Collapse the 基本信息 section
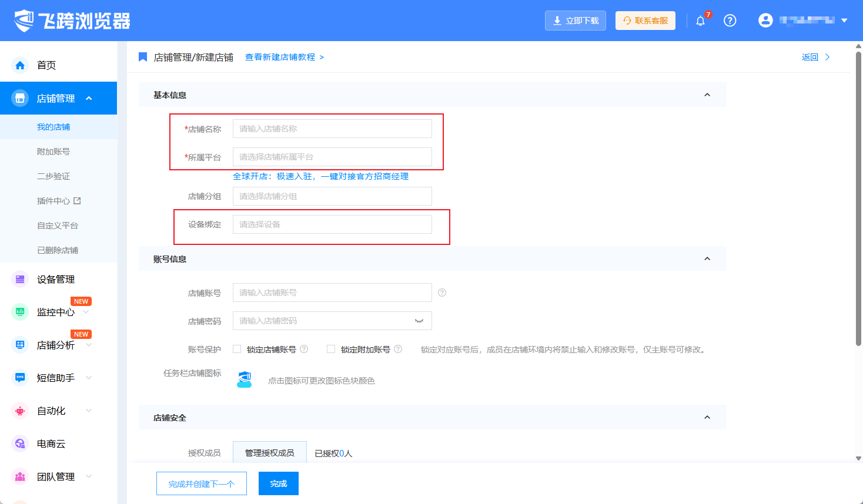The image size is (863, 504). [707, 95]
